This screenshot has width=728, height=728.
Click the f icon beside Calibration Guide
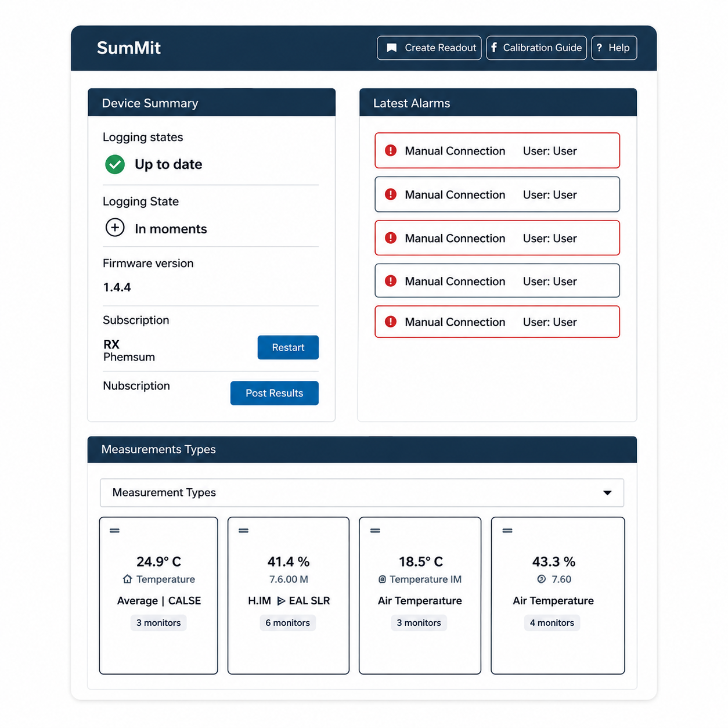tap(494, 48)
